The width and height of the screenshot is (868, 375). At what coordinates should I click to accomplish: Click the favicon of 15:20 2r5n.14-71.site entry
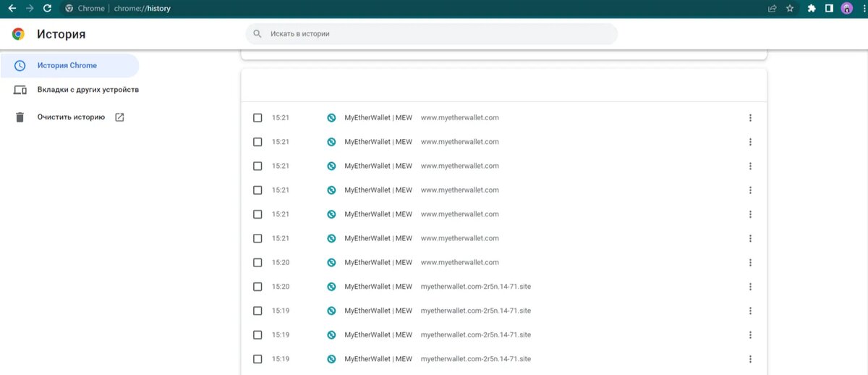pyautogui.click(x=331, y=287)
